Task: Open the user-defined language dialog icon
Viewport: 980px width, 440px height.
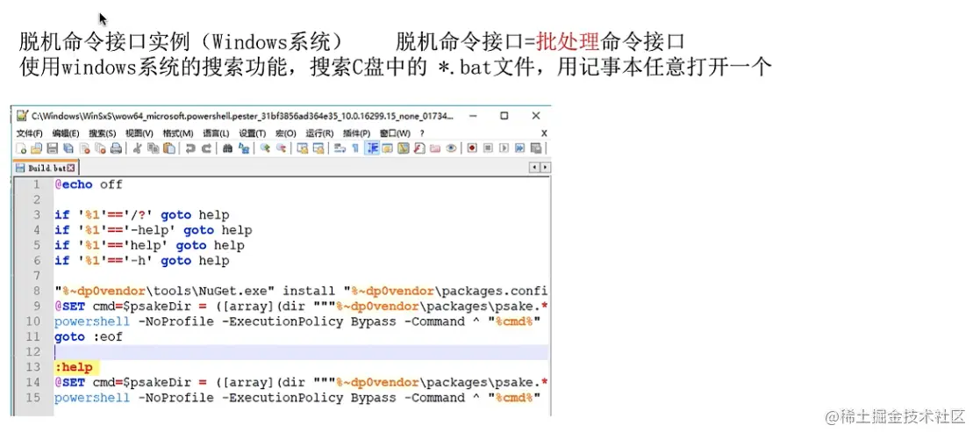Action: (388, 148)
